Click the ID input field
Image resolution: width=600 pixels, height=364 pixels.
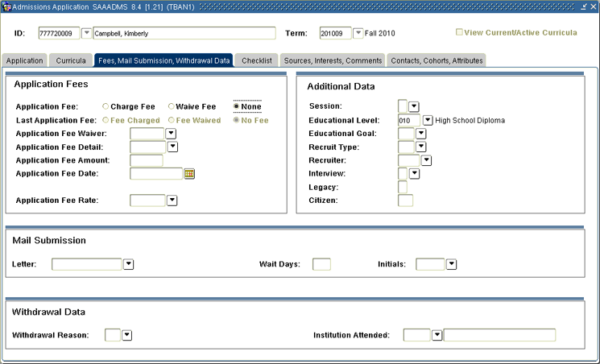59,33
